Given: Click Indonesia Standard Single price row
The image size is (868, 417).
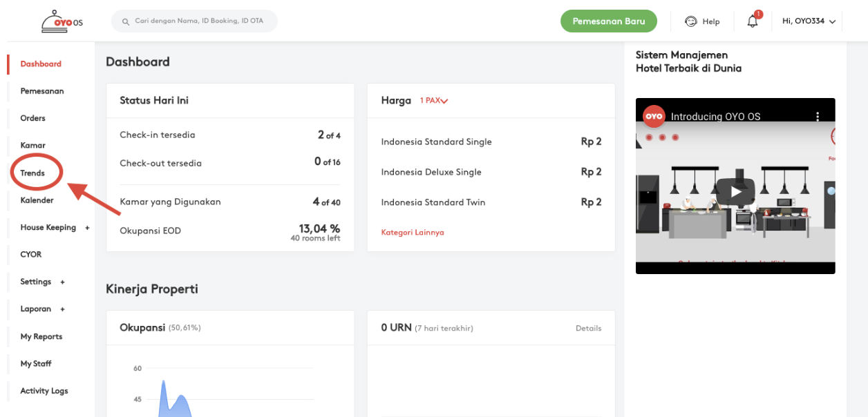Looking at the screenshot, I should (x=491, y=142).
